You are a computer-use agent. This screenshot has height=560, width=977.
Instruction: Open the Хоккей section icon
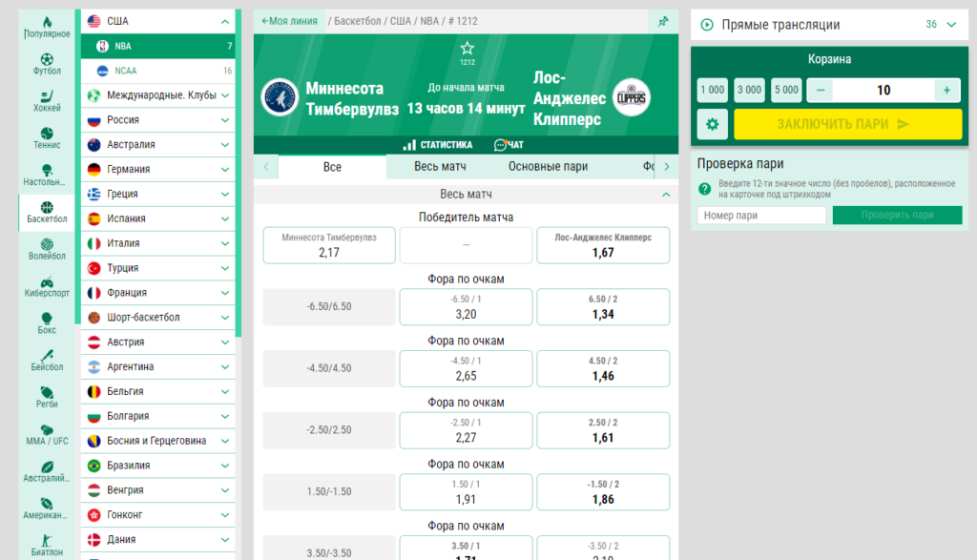click(47, 101)
